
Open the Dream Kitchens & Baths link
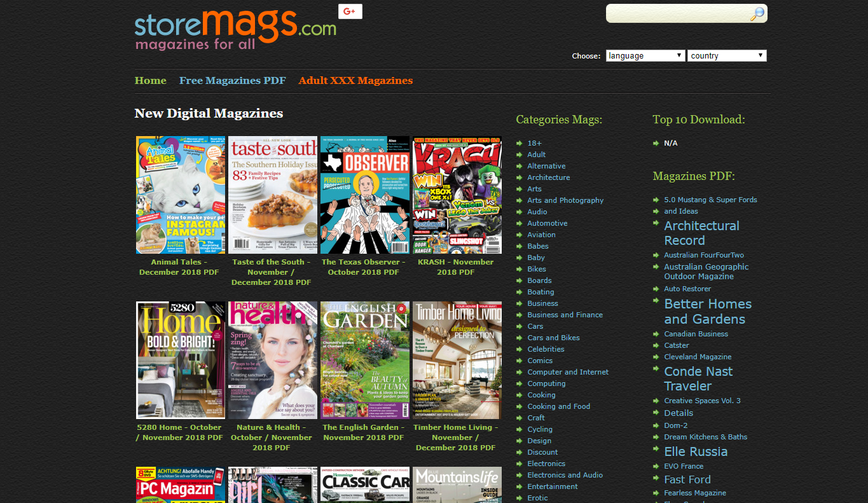706,437
